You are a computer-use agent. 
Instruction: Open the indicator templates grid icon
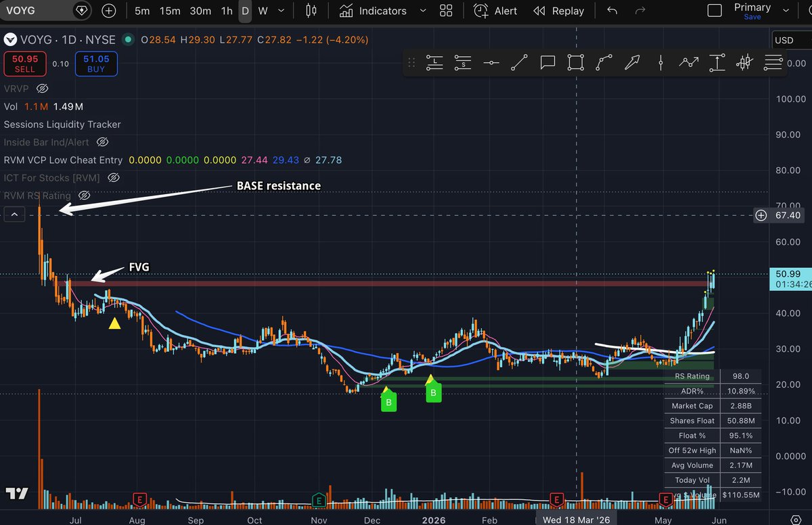pyautogui.click(x=445, y=11)
